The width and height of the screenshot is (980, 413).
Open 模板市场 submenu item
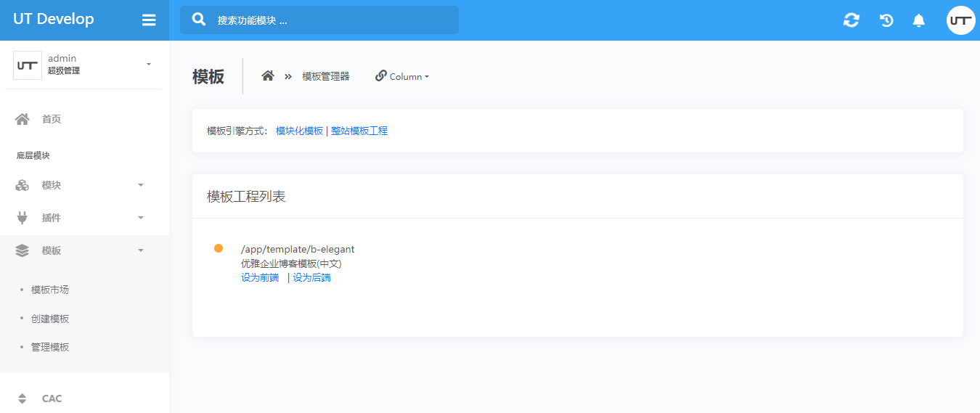[x=50, y=290]
